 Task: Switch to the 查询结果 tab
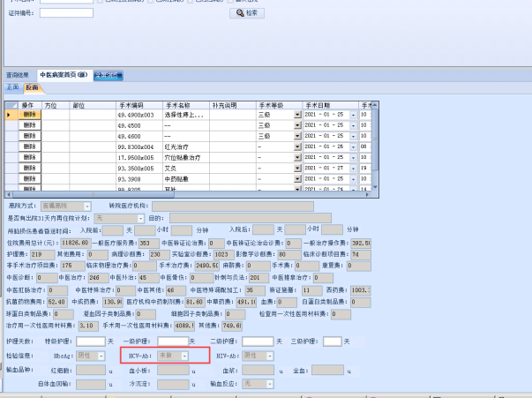[18, 75]
